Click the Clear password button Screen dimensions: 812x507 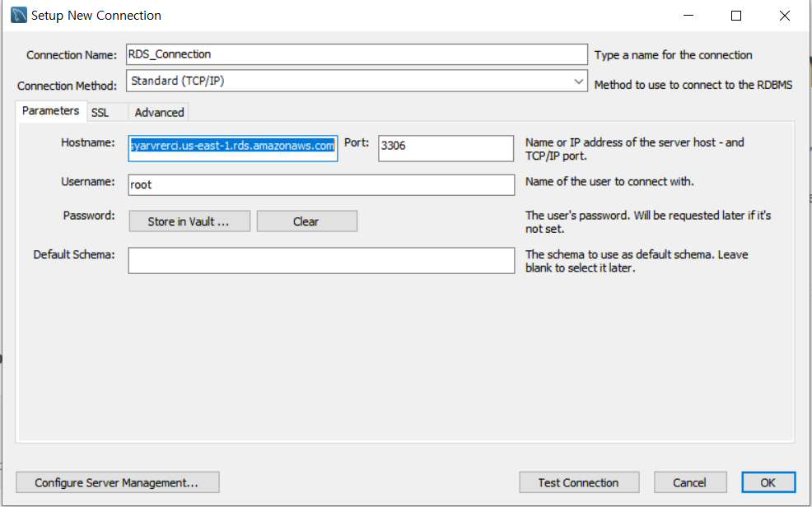pos(307,221)
